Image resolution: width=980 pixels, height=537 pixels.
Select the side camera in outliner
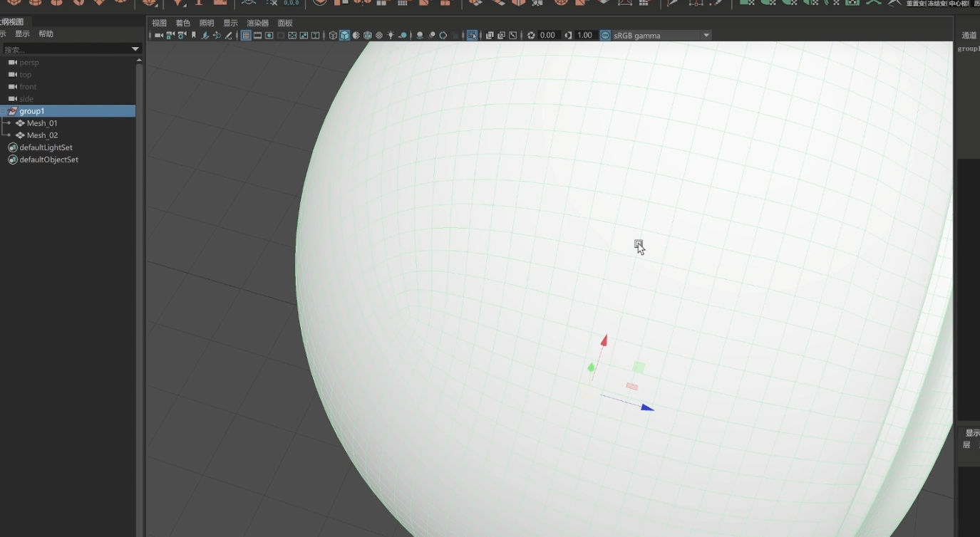pos(26,99)
